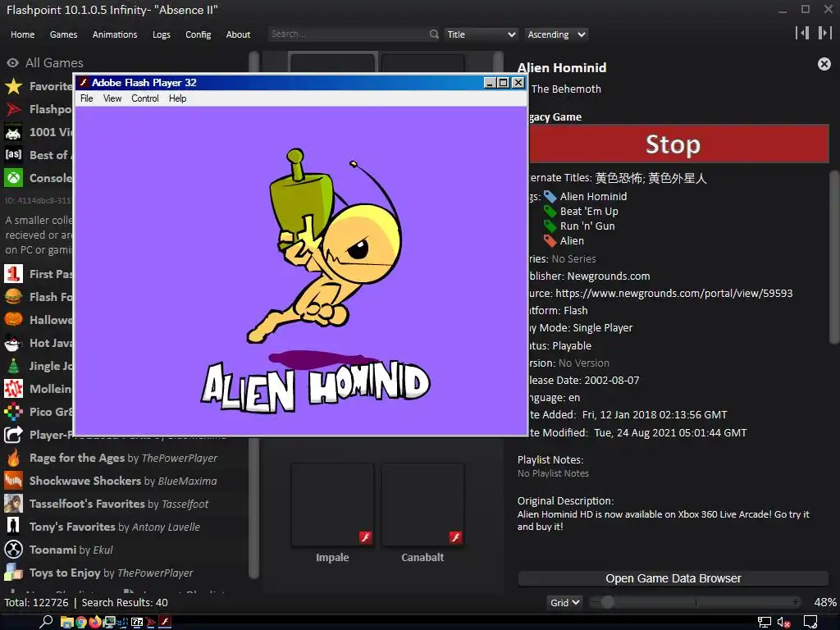Open Chrome from the taskbar
Viewport: 840px width, 630px height.
pyautogui.click(x=81, y=622)
